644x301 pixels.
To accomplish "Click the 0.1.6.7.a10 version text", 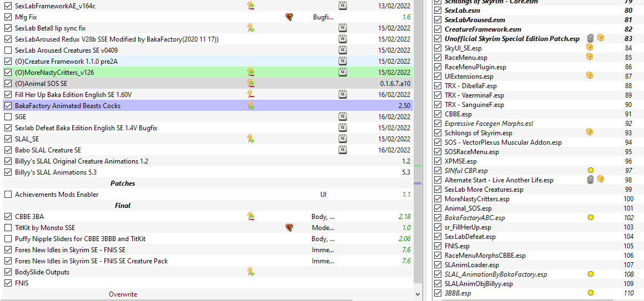I will coord(395,84).
